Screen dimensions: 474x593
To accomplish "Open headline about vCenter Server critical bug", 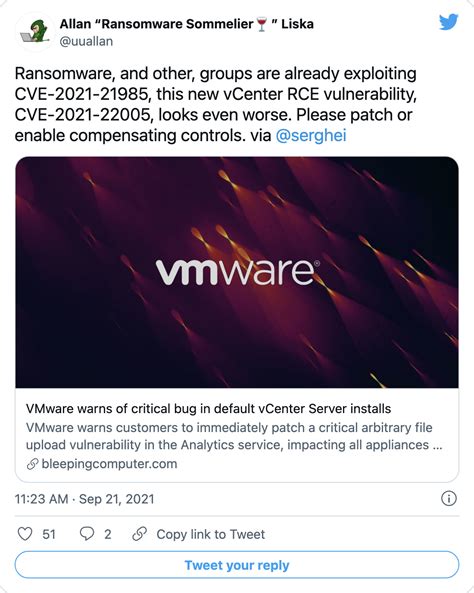I will (x=208, y=409).
